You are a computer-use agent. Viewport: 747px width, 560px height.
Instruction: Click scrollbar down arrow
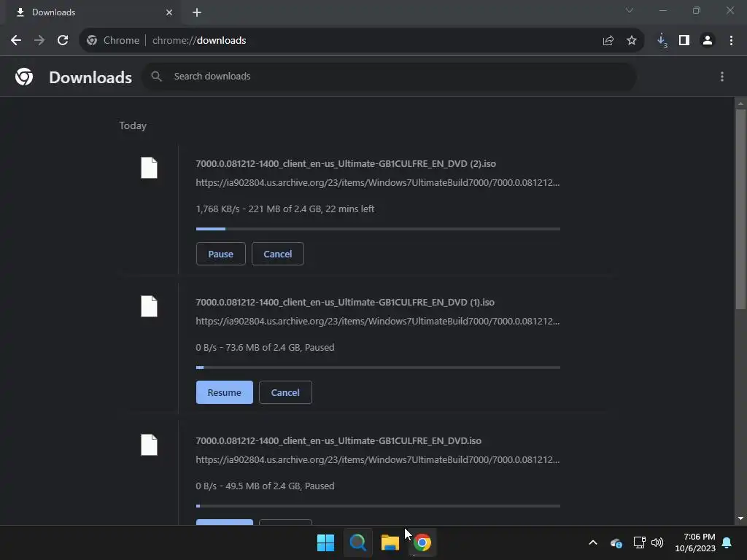point(740,518)
